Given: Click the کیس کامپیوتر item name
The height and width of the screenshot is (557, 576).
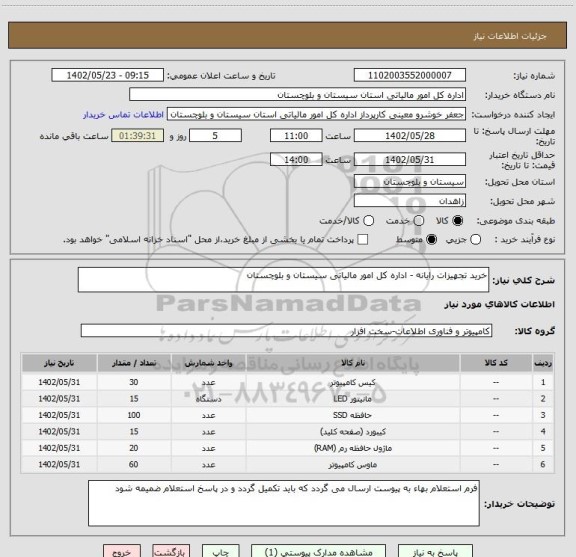Looking at the screenshot, I should (x=352, y=383).
